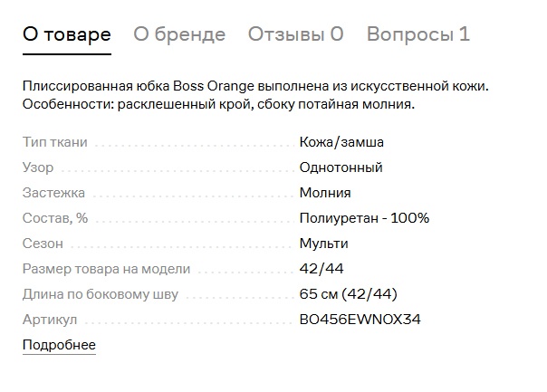Click the Boss Orange skirt description text

tap(254, 95)
